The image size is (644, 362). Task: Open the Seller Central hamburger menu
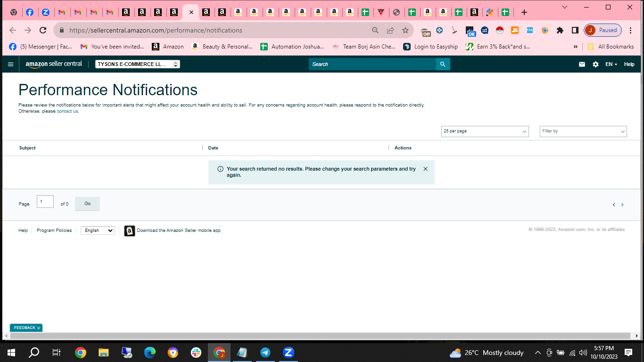coord(11,64)
